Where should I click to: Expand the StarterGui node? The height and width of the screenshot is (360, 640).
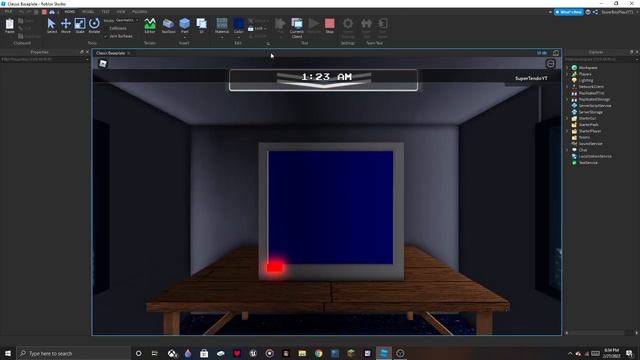tap(567, 118)
